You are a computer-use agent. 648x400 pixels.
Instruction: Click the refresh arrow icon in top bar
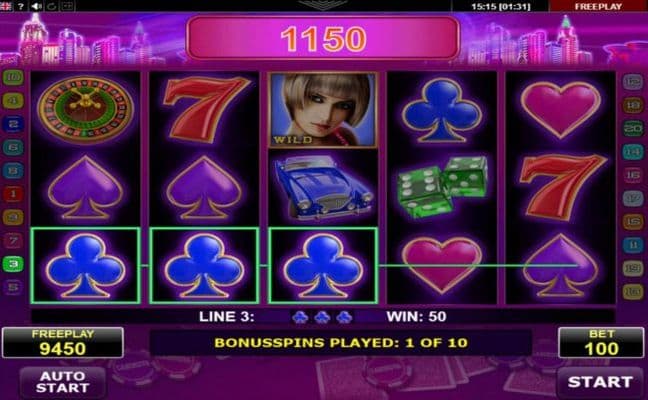tap(52, 6)
